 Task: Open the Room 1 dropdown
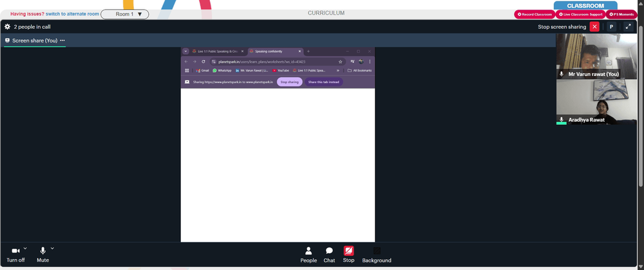point(125,14)
